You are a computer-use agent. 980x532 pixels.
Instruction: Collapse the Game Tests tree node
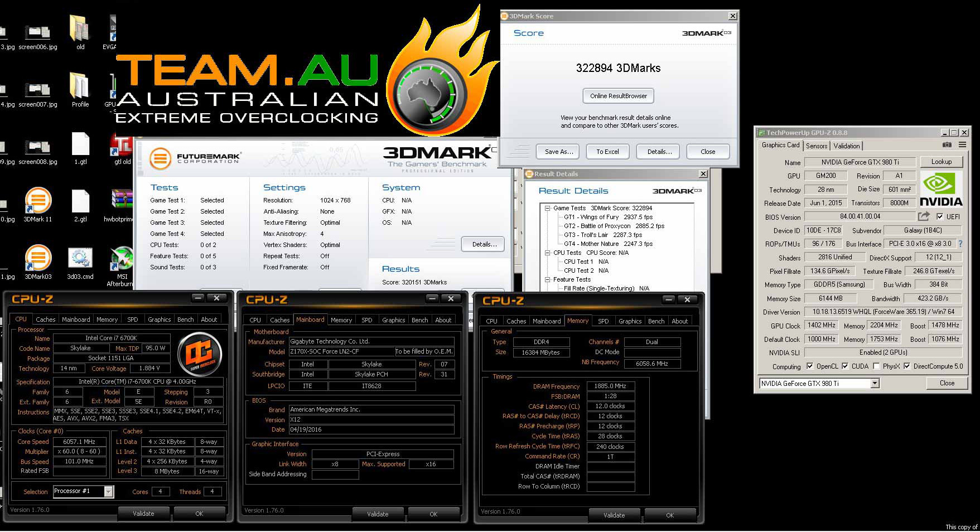pyautogui.click(x=548, y=208)
